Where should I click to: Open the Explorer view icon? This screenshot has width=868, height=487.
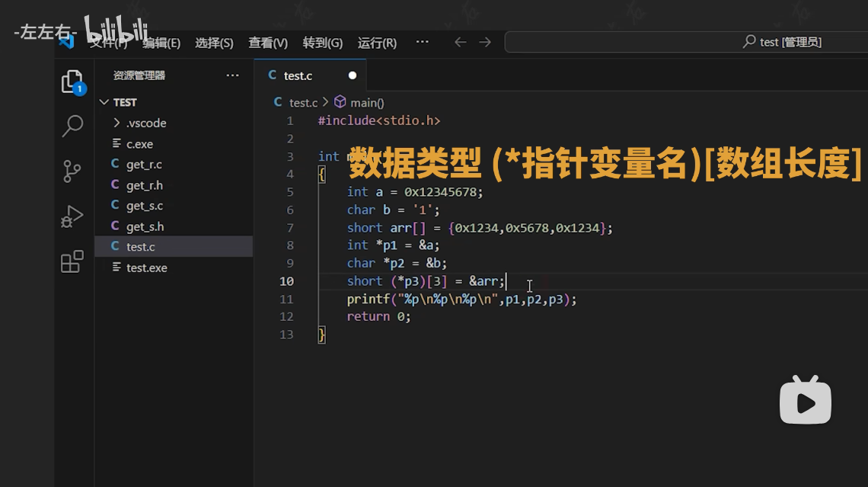(72, 82)
